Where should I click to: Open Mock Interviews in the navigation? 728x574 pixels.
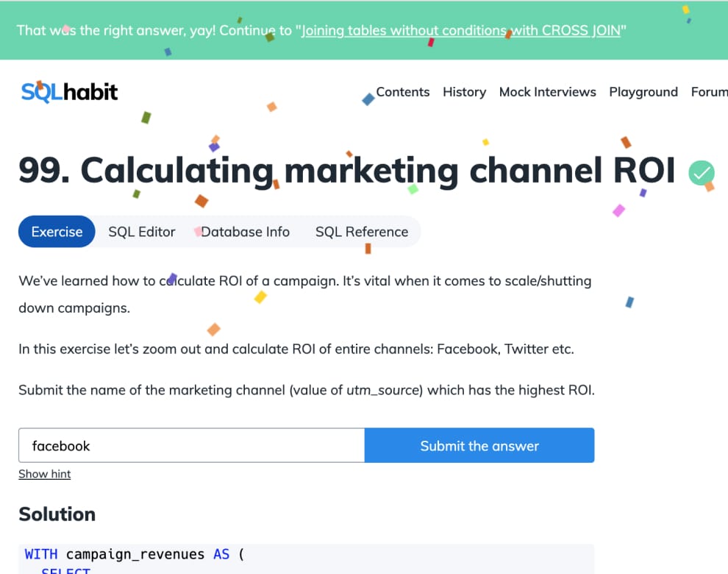tap(547, 92)
